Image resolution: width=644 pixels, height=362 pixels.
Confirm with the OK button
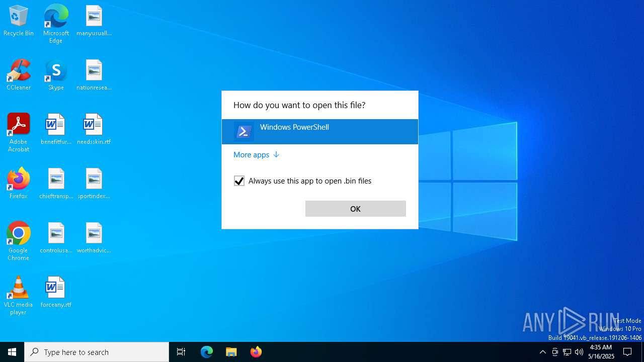356,209
